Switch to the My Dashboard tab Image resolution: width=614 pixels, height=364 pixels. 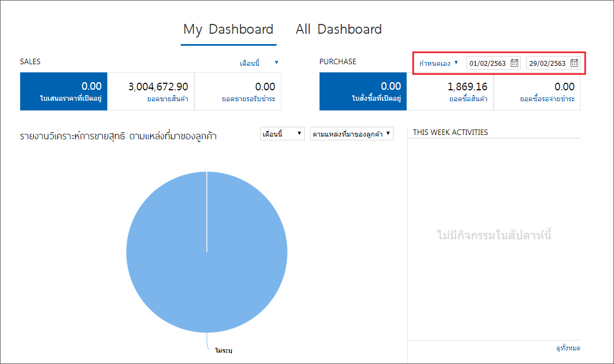(228, 29)
